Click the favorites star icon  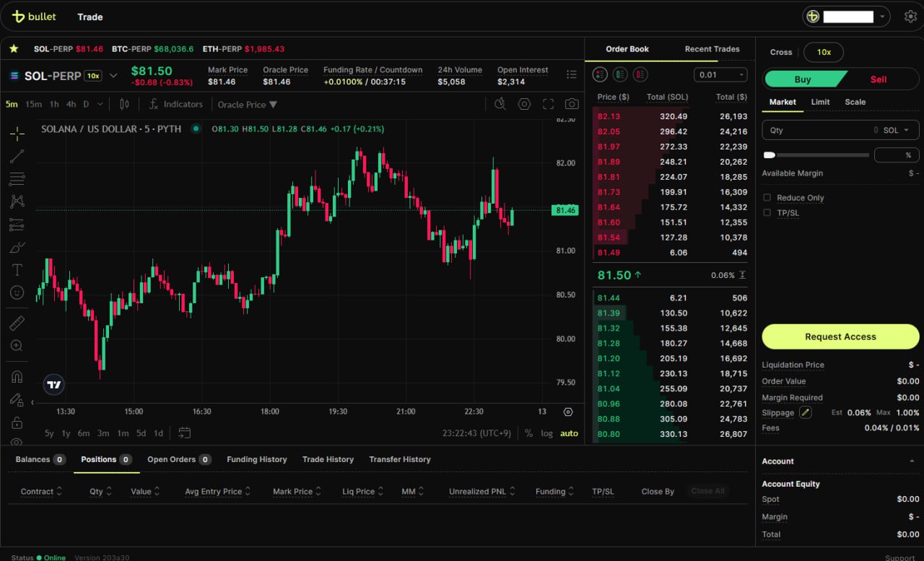[x=14, y=49]
